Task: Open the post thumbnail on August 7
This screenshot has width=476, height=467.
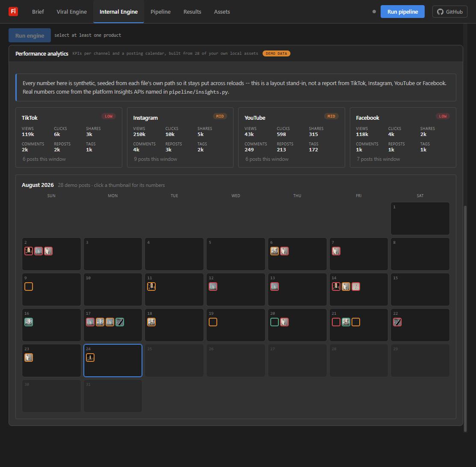Action: [x=336, y=251]
